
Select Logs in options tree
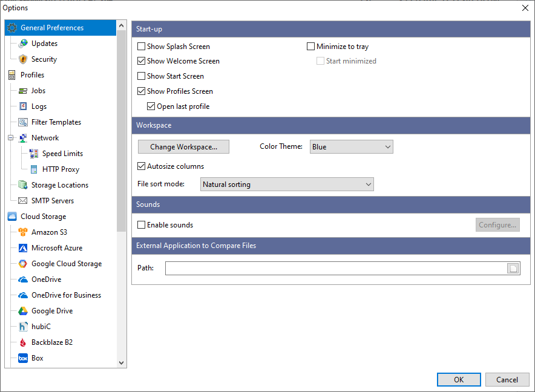[39, 106]
